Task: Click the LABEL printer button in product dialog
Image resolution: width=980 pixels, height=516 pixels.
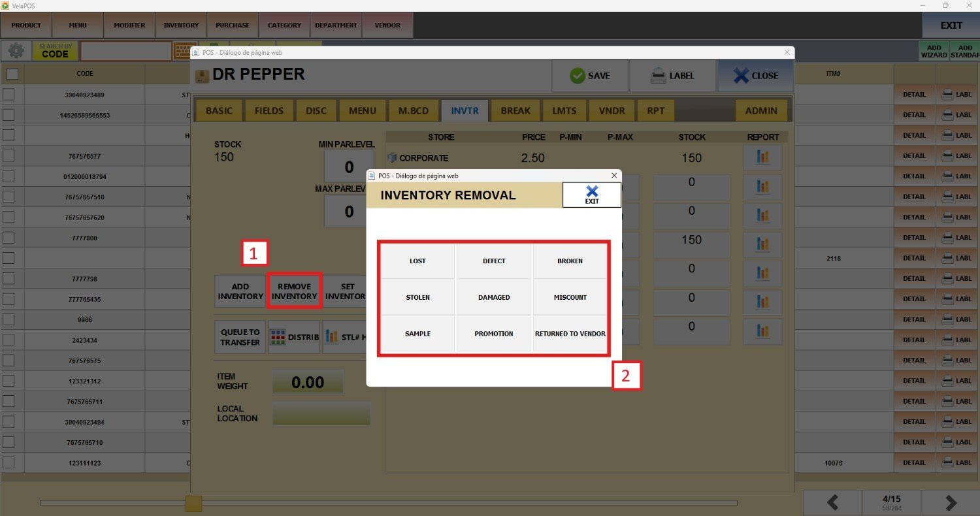Action: point(672,76)
